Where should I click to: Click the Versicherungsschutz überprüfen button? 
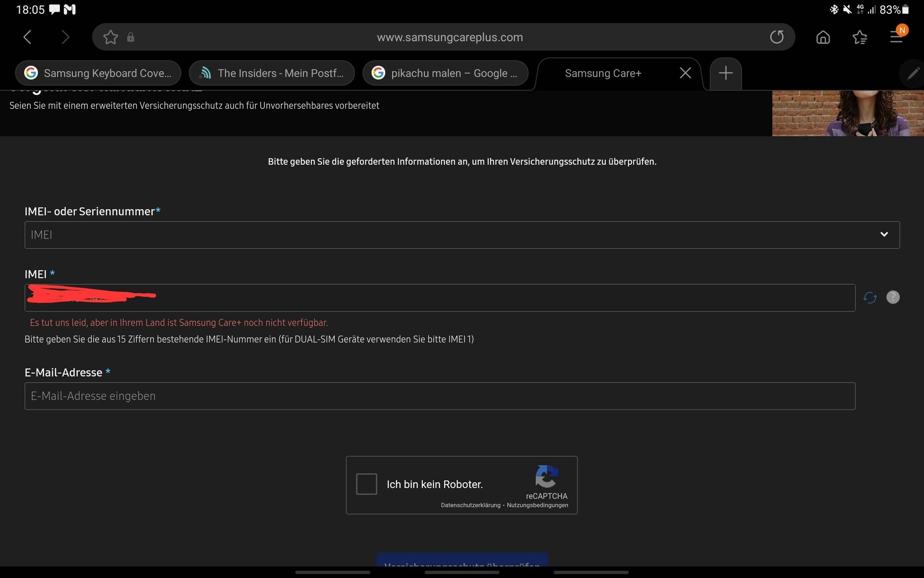tap(462, 560)
